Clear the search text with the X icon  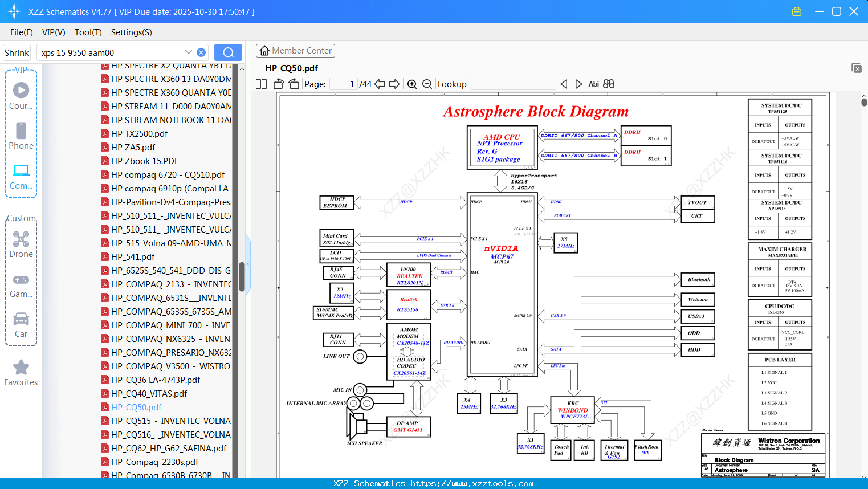click(201, 52)
